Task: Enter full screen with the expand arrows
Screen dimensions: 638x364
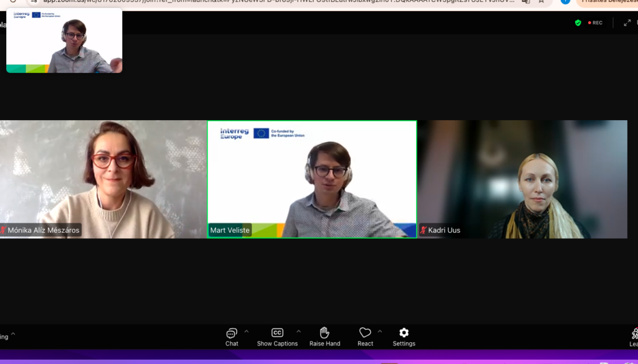Action: click(x=627, y=23)
